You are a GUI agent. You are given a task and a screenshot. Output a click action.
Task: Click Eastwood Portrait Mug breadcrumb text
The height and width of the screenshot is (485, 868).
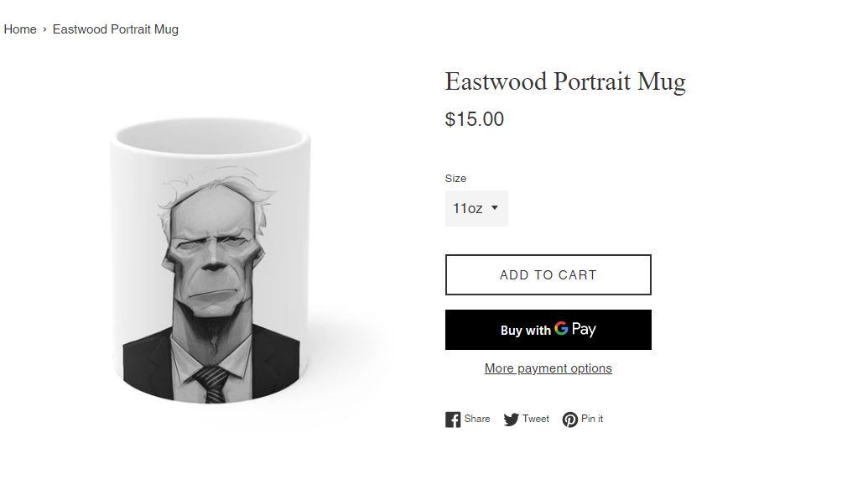(x=115, y=29)
